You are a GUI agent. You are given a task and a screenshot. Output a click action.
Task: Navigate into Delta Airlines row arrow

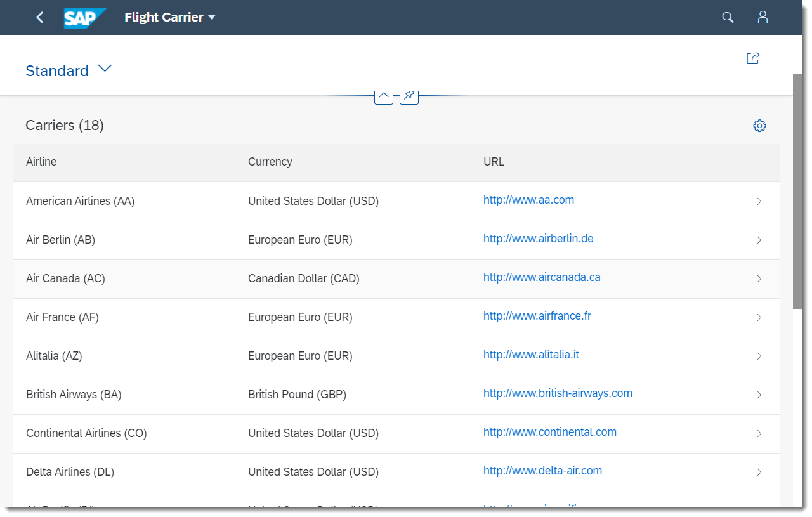[759, 473]
